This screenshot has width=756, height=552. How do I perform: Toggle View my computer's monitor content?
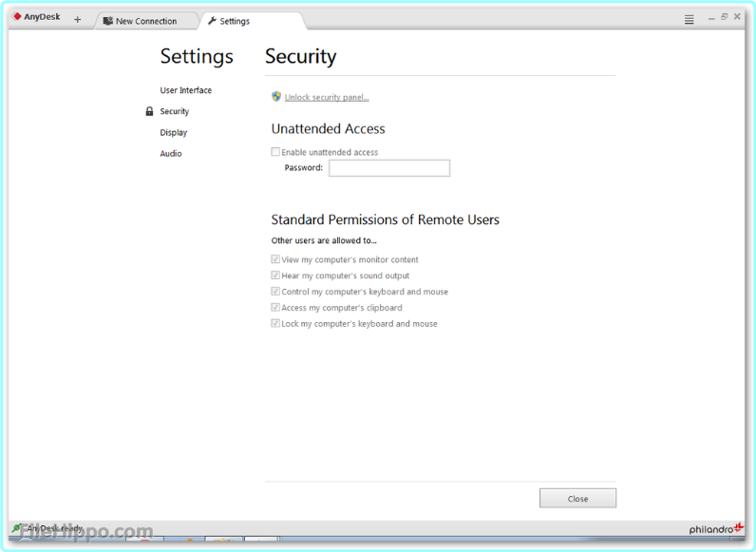point(275,259)
